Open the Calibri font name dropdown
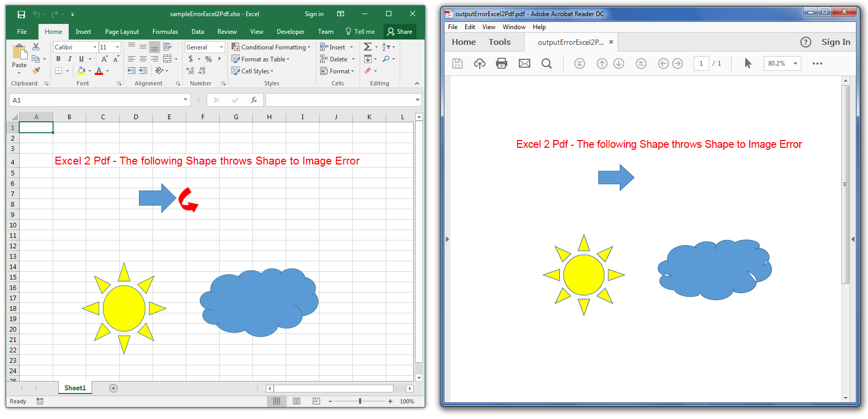868x419 pixels. (95, 47)
